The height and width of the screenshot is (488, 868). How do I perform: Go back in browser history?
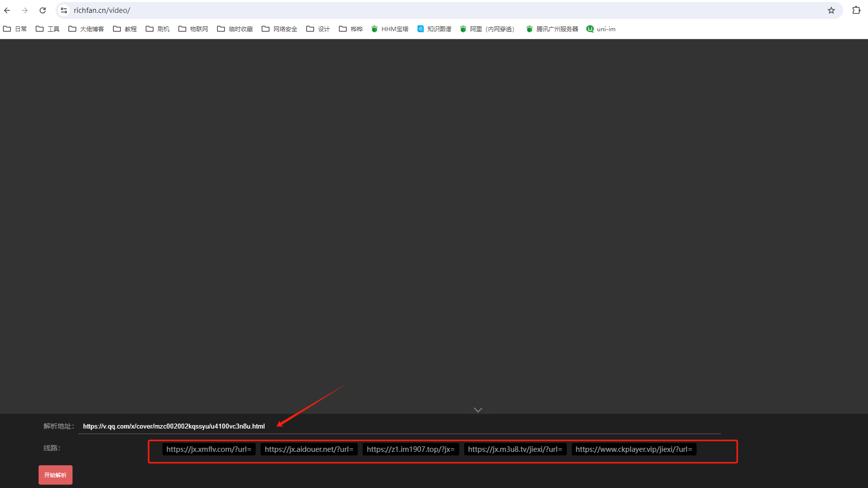(7, 10)
